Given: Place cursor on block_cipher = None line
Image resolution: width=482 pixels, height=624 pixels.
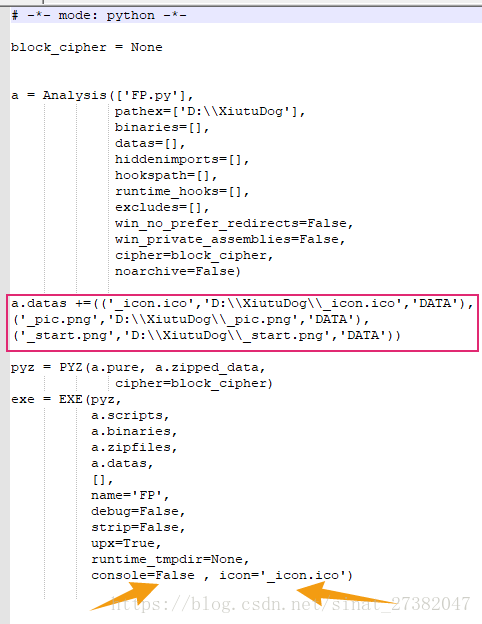Looking at the screenshot, I should coord(87,47).
